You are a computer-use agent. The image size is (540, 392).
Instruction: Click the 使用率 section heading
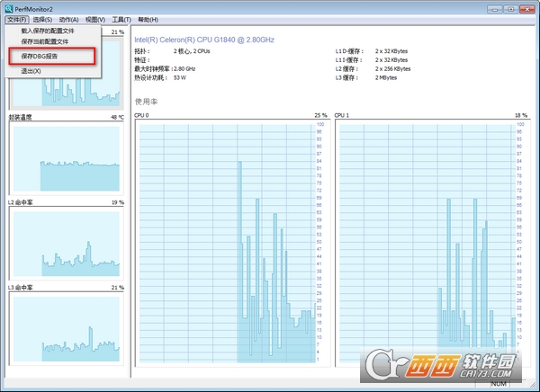[x=146, y=102]
